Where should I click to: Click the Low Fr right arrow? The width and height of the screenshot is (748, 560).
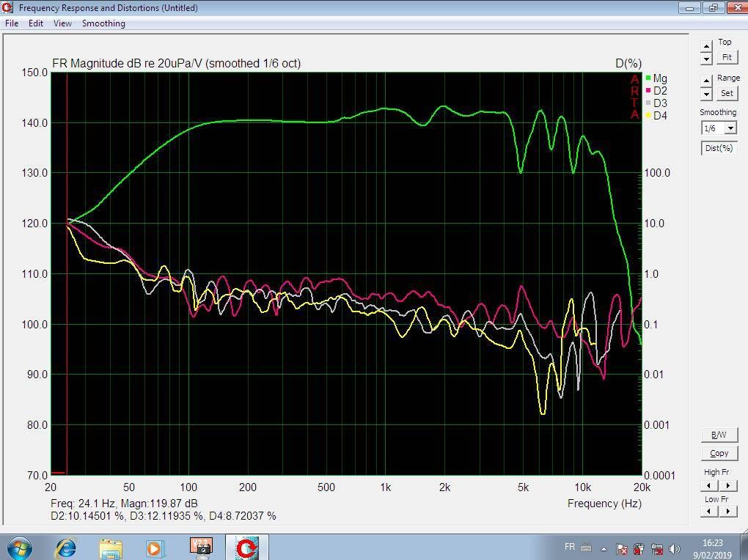click(x=728, y=512)
